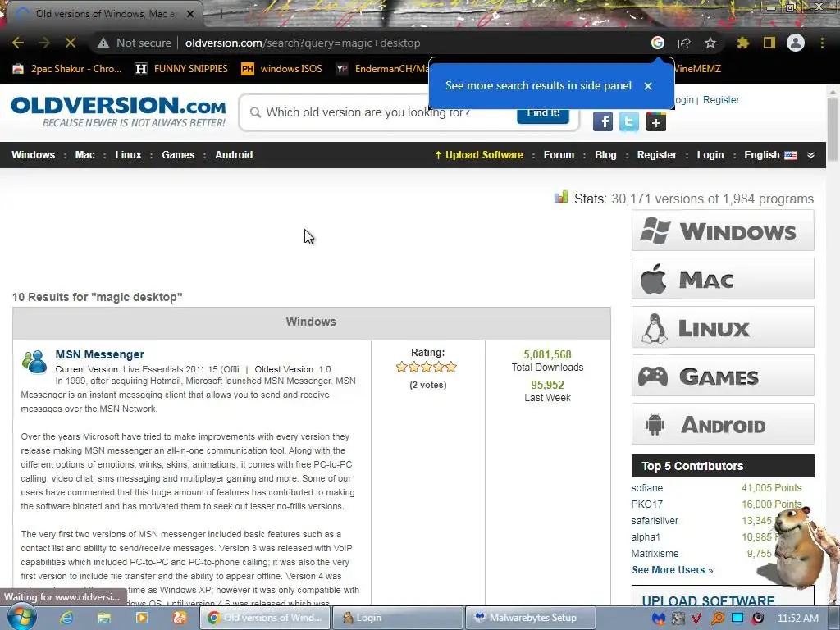Open contributor sofiane profile

[x=646, y=488]
